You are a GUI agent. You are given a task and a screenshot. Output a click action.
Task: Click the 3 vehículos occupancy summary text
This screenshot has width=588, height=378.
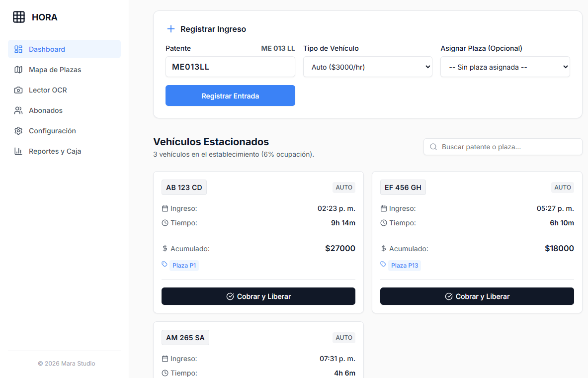point(234,154)
